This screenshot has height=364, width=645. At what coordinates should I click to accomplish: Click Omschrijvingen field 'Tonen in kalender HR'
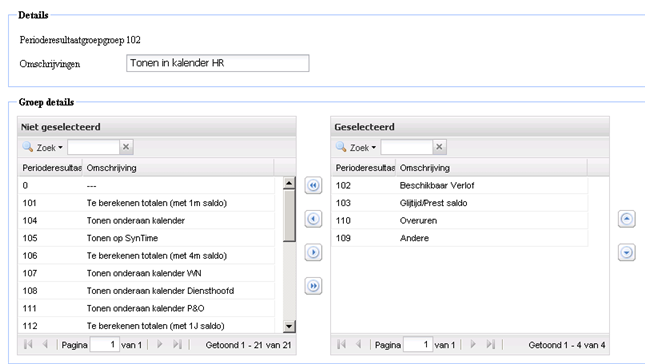point(218,63)
